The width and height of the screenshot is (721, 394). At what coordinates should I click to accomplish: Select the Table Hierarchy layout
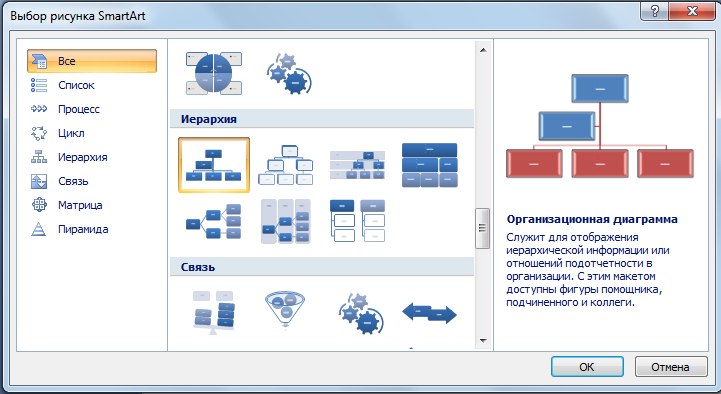pos(429,165)
